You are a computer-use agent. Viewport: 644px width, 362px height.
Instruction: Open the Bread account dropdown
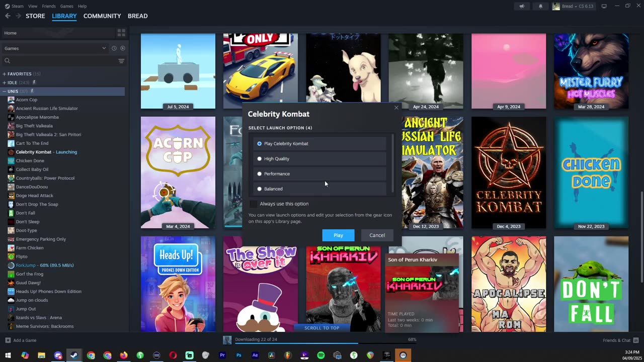coord(573,6)
